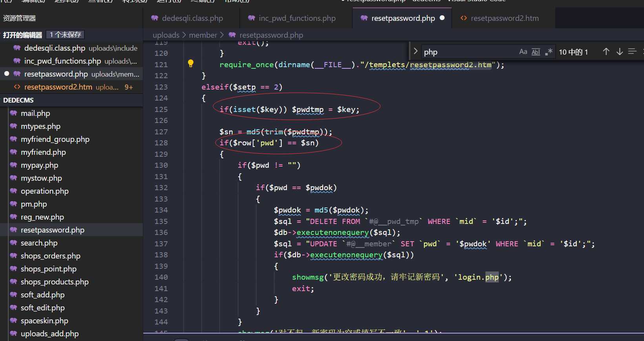Viewport: 644px width, 341px height.
Task: Select resetpassword.php in the DEDECMS tree
Action: (x=71, y=230)
